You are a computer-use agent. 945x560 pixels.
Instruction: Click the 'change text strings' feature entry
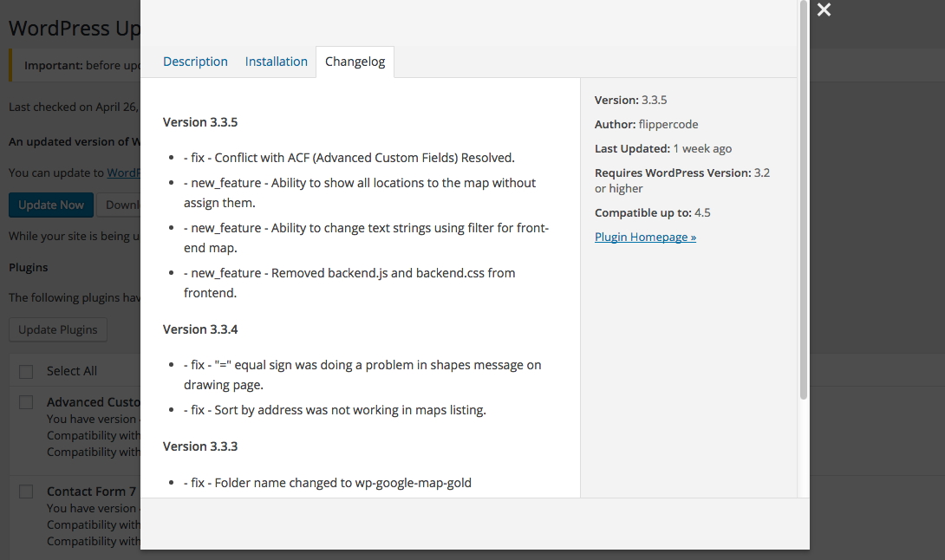367,238
